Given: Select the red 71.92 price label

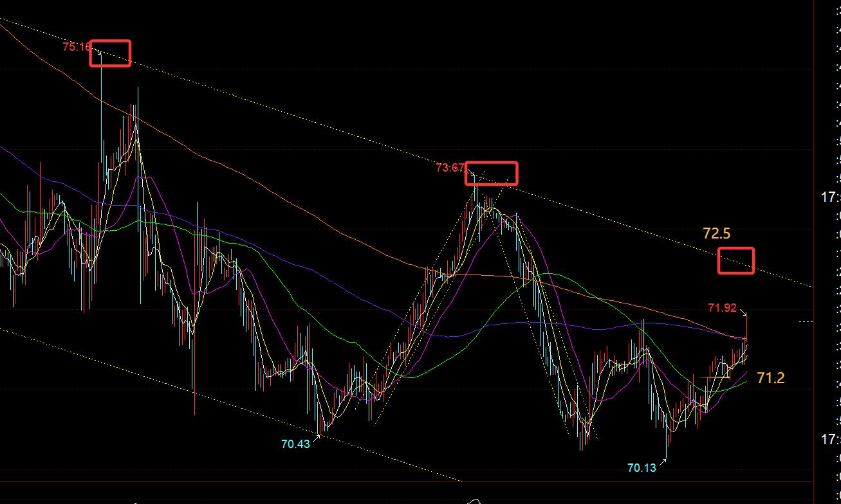Looking at the screenshot, I should click(x=722, y=308).
